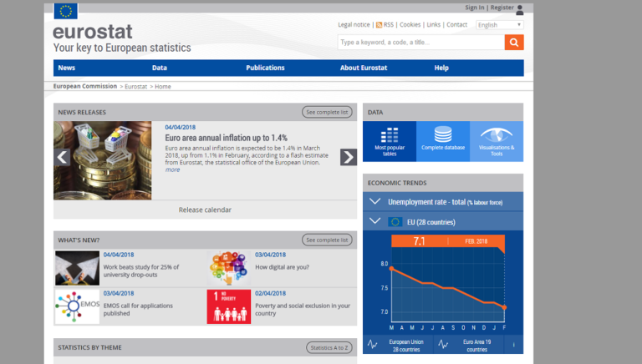Click the EU flag next to EU (28 countries)
Screen dimensions: 642x364
click(x=395, y=222)
